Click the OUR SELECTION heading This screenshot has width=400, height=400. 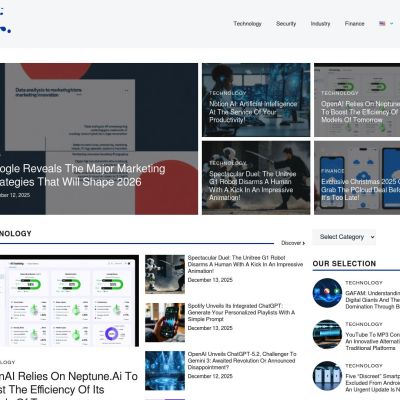click(344, 264)
